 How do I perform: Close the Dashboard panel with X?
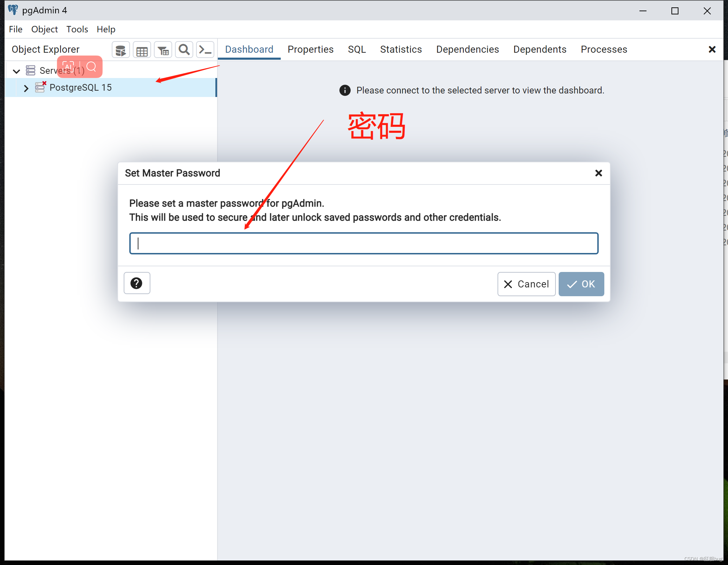pos(712,50)
